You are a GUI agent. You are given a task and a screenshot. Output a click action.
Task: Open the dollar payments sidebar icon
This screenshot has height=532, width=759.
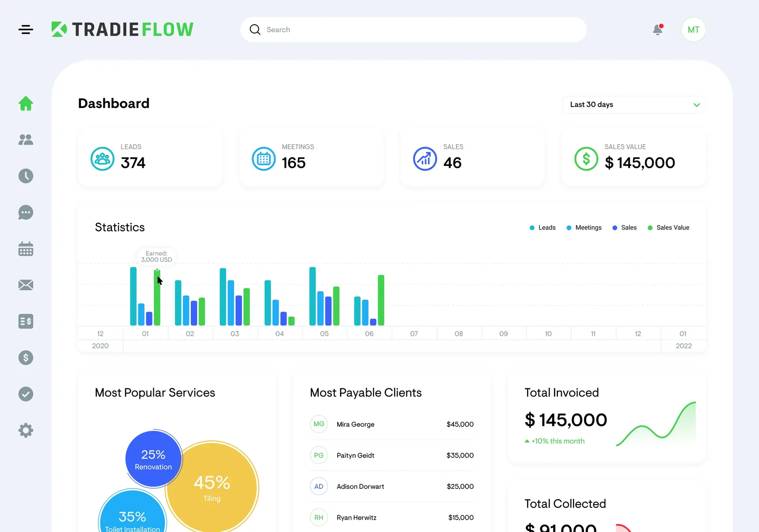tap(26, 358)
